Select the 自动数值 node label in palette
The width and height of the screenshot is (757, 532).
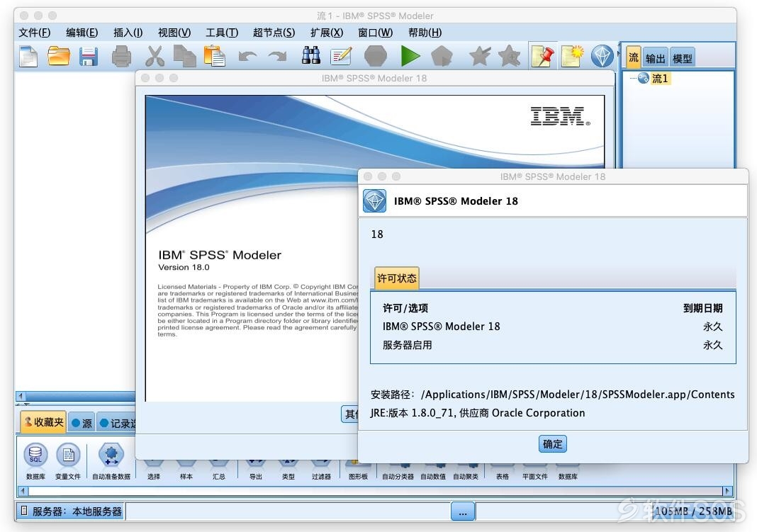coord(433,477)
